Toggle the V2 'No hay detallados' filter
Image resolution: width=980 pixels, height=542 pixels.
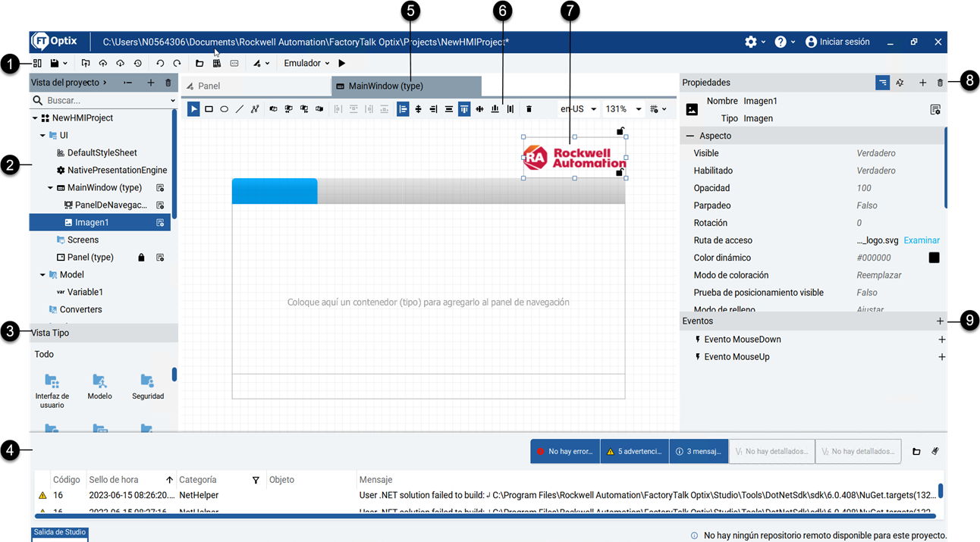859,452
